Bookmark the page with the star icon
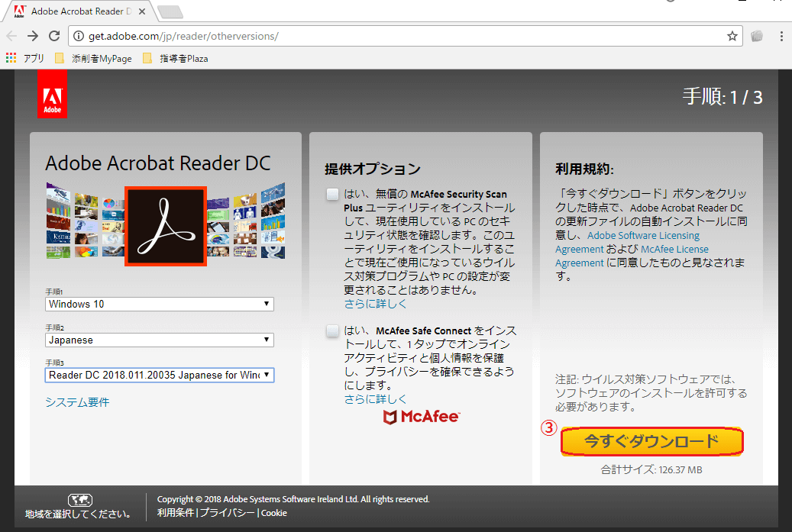792x532 pixels. pos(732,36)
